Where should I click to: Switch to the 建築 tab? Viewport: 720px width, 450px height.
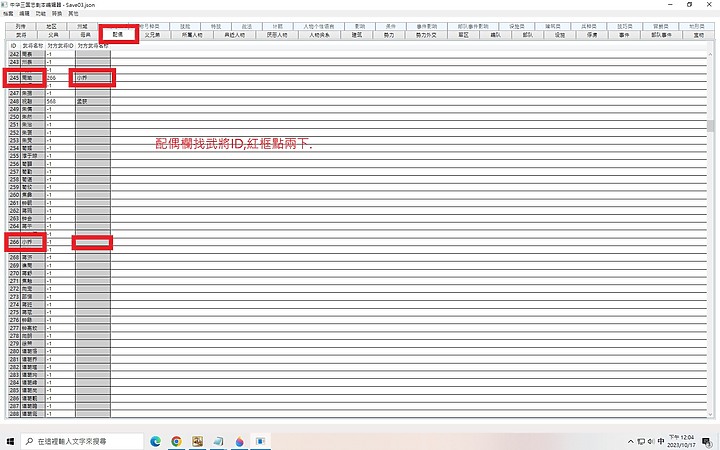click(x=357, y=35)
